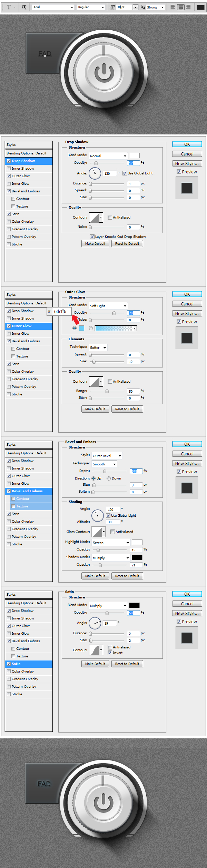This screenshot has width=207, height=868.
Task: Click Cancel in the Outer Glow dialog
Action: click(x=187, y=304)
